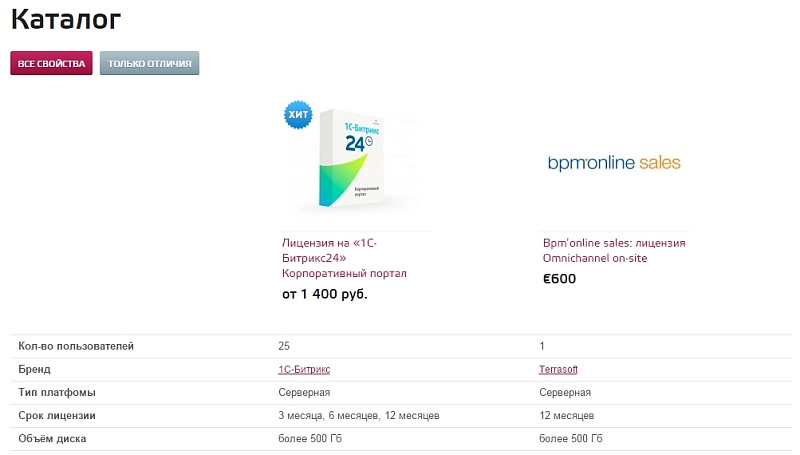The image size is (800, 455).
Task: Click the 12 месяцев value for bpm'online
Action: tap(566, 415)
